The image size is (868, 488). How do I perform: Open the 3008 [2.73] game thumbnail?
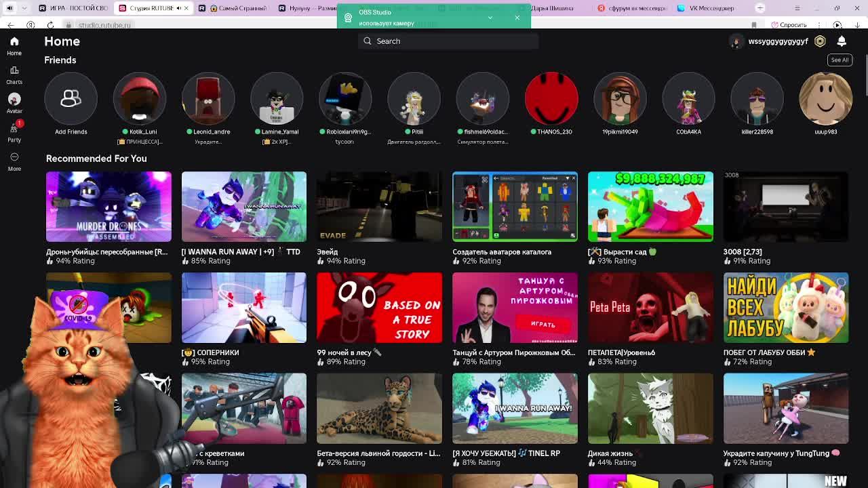pos(786,207)
